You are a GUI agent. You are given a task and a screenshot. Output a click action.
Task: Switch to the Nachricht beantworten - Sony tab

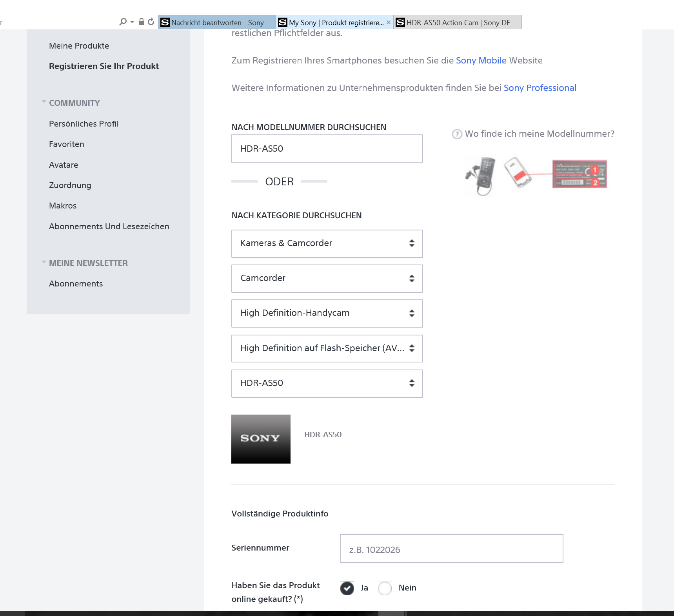click(217, 22)
